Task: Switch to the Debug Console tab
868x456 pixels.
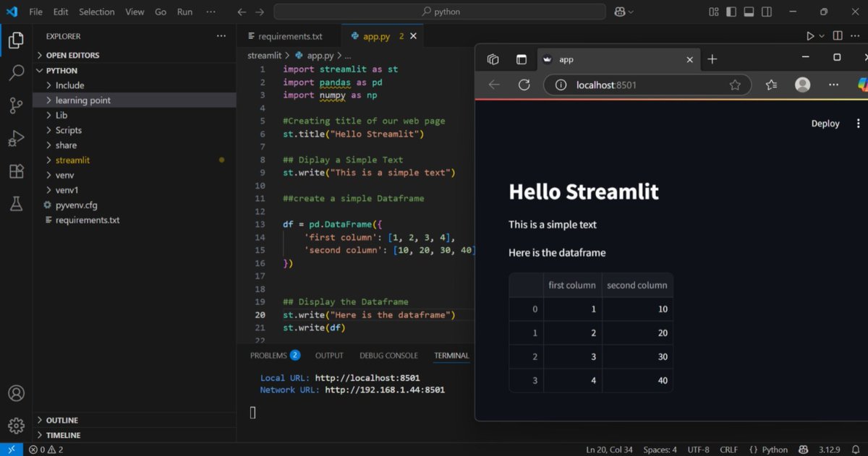Action: pos(388,356)
